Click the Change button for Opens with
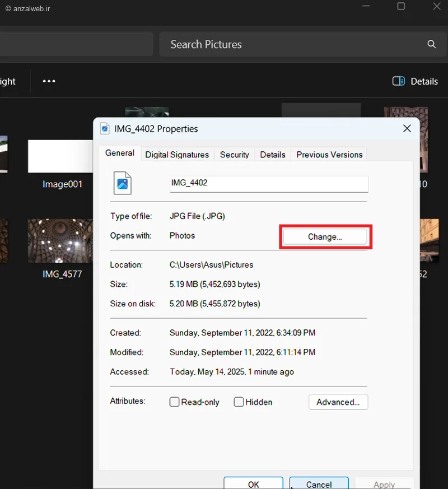Viewport: 448px width, 489px height. [325, 237]
